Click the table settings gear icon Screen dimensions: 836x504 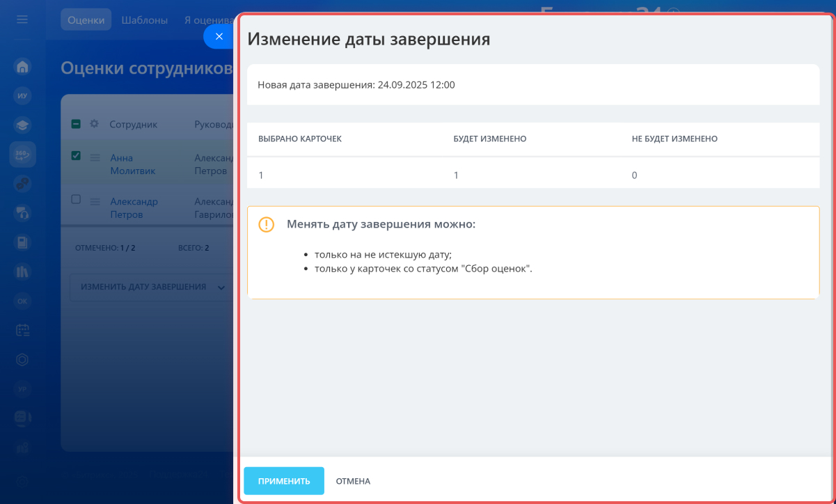tap(95, 124)
